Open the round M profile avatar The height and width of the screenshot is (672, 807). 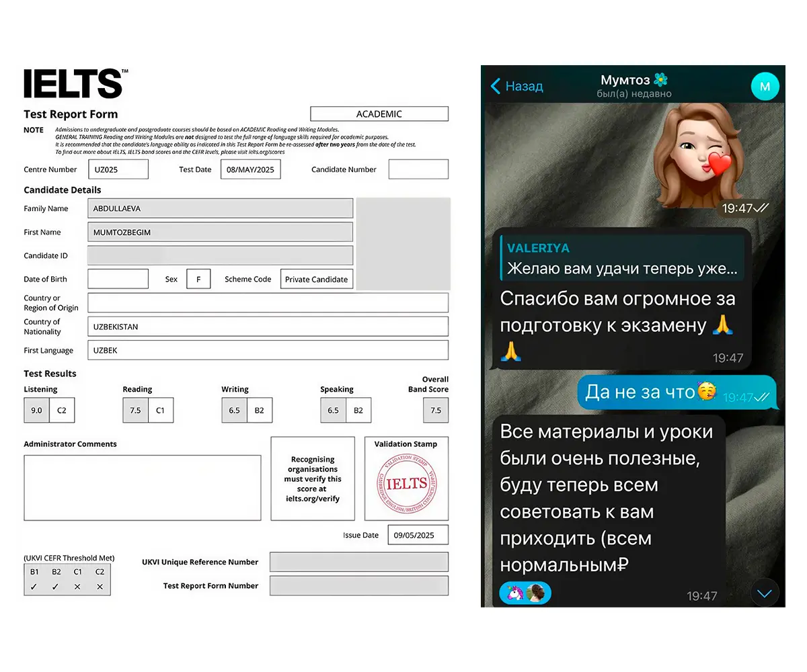tap(765, 86)
